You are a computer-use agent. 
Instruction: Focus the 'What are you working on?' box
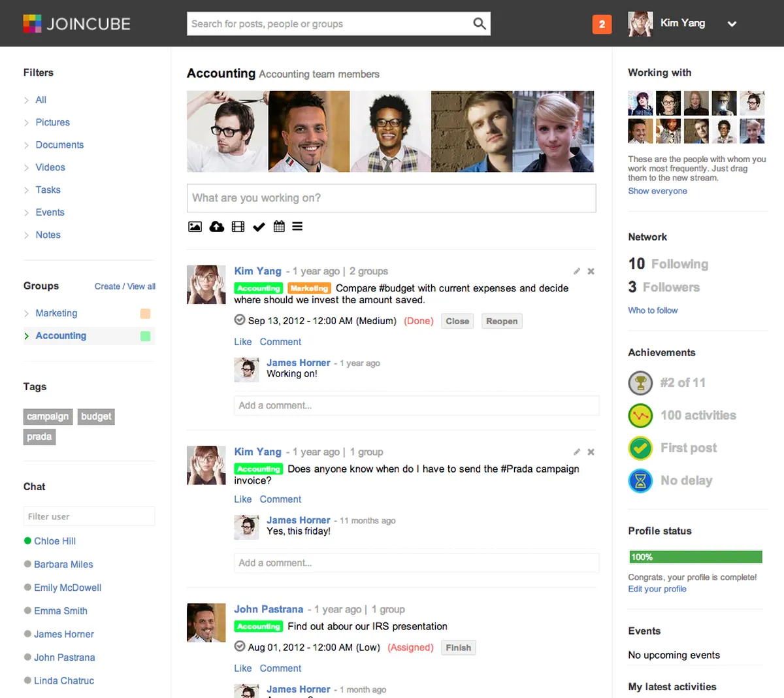click(391, 198)
